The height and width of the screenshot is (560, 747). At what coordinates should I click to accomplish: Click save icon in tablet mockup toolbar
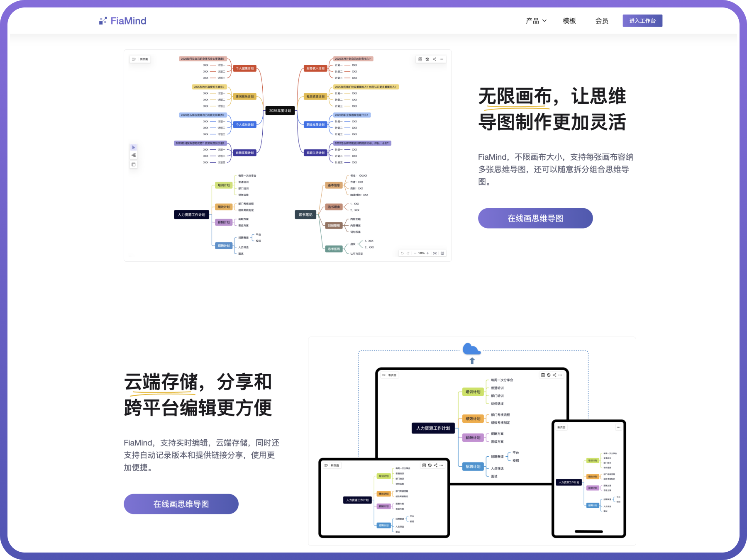424,465
